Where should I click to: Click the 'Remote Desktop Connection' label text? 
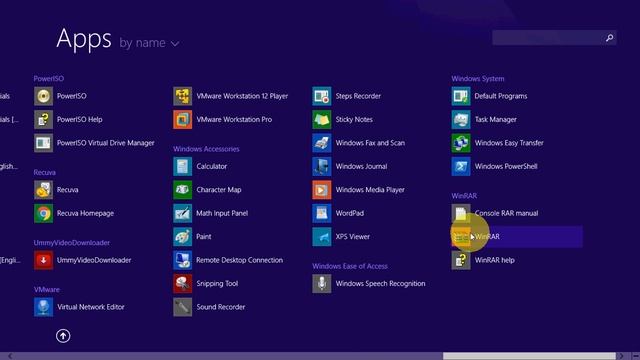pyautogui.click(x=240, y=260)
